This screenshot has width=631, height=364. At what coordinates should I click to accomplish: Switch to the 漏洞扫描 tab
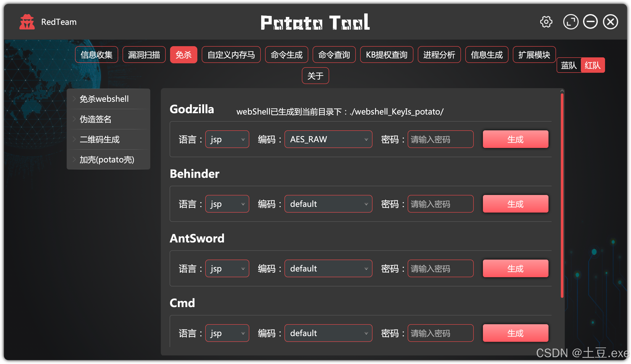[144, 55]
